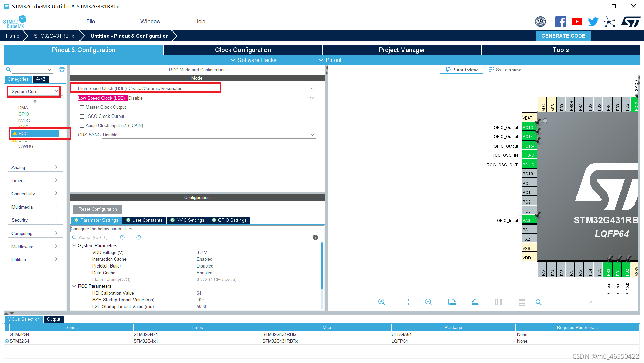Go to previous parameter search result
644x363 pixels.
(x=122, y=237)
